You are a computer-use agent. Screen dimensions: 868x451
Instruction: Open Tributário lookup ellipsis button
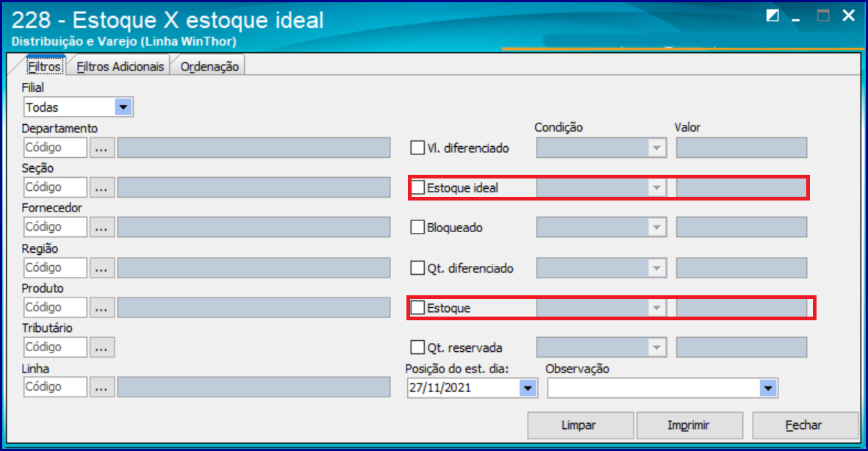coord(102,347)
